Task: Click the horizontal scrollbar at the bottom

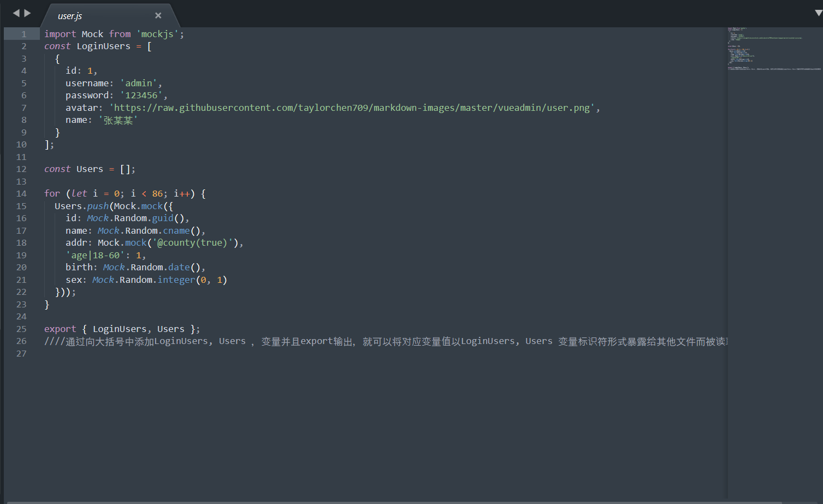Action: [x=394, y=502]
